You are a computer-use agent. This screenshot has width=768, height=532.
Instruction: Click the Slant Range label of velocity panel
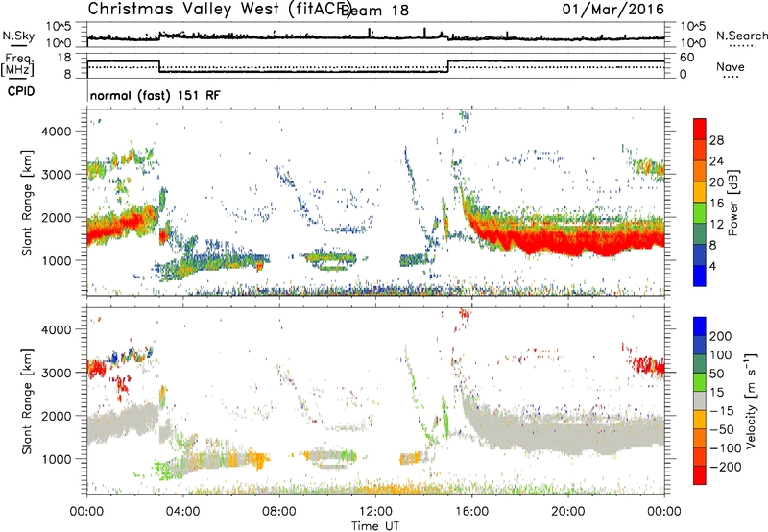(x=27, y=401)
